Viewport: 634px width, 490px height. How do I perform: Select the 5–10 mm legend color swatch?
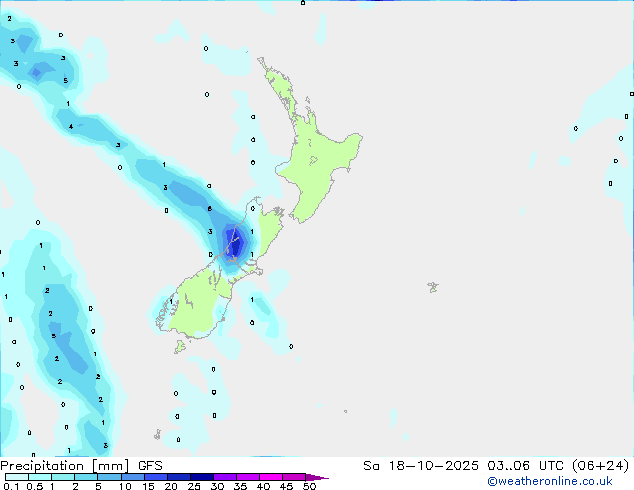tap(109, 477)
